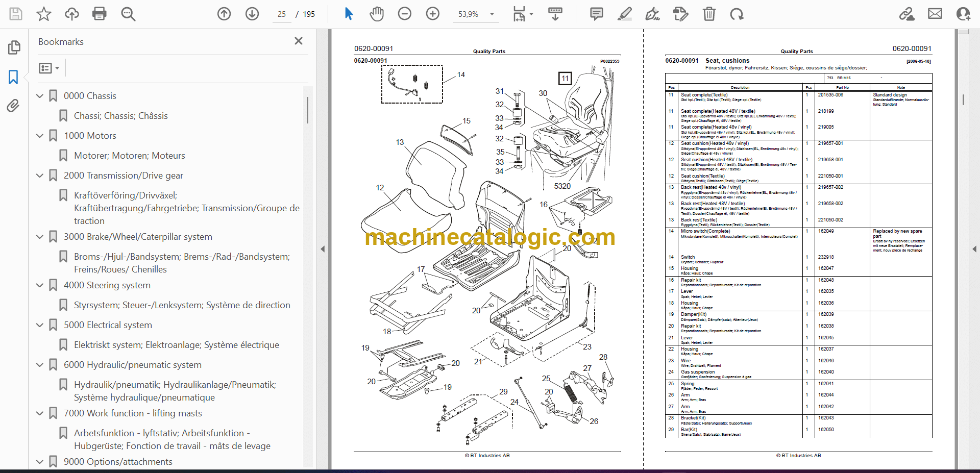This screenshot has height=473, width=980.
Task: Jump to Elektriskt system; Elektroanlage bookmark
Action: tap(177, 345)
